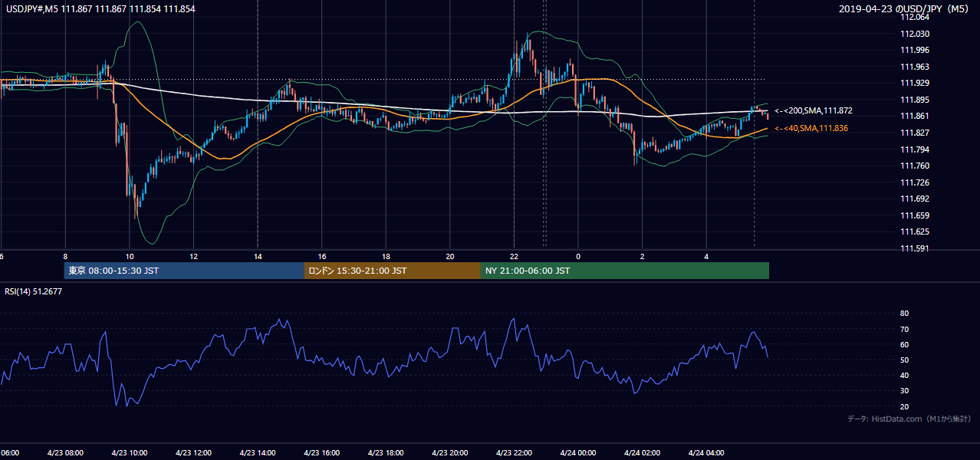Click hour tick 18 under price chart
Viewport: 980px width, 460px height.
click(386, 257)
